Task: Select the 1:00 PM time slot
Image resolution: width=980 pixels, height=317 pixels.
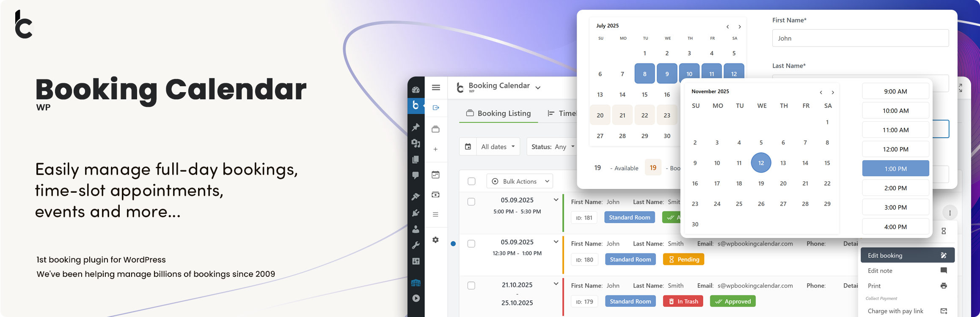Action: click(895, 169)
